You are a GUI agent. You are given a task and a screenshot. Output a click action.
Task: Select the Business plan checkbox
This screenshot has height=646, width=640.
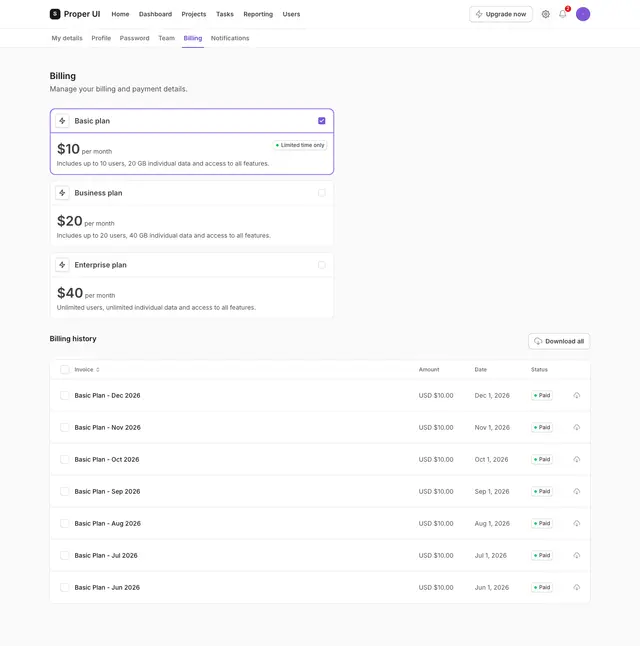(321, 193)
